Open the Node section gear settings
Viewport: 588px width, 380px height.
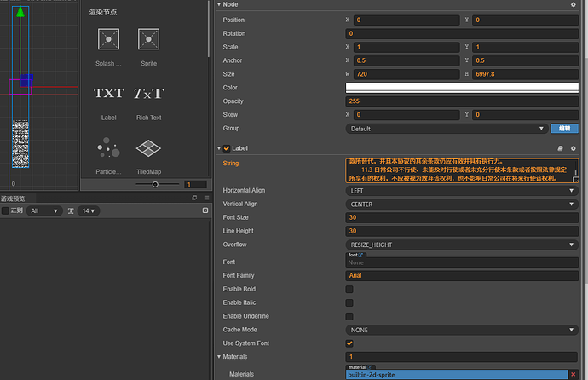click(x=573, y=4)
